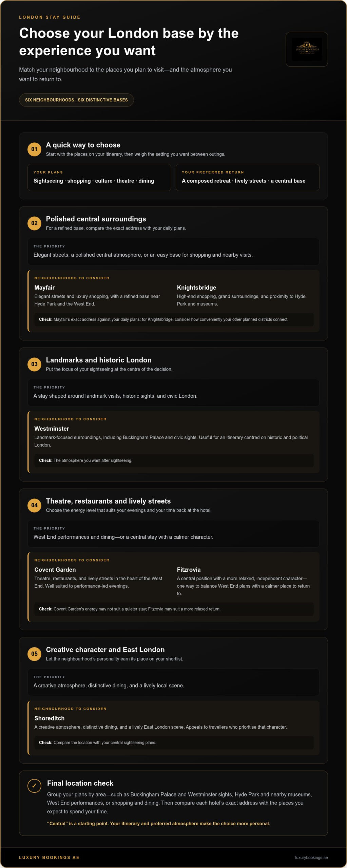The height and width of the screenshot is (868, 347).
Task: Select the Covent Garden neighbourhood heading
Action: tap(55, 570)
